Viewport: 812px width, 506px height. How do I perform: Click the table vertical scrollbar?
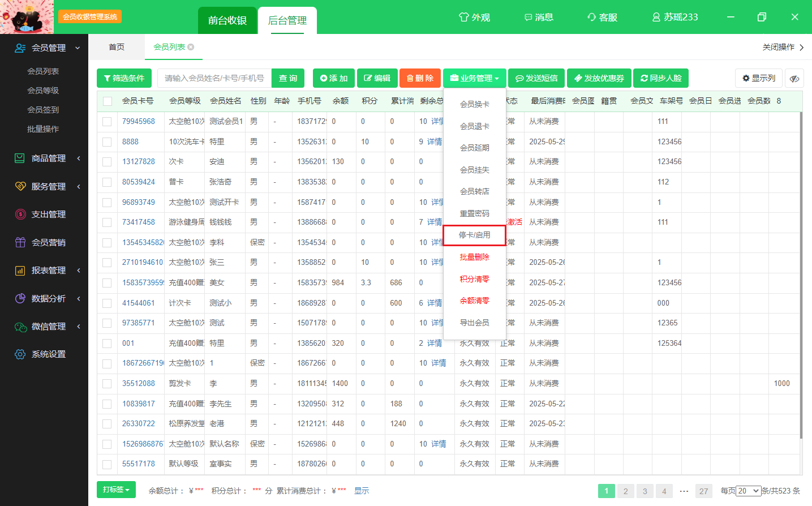[x=801, y=275]
